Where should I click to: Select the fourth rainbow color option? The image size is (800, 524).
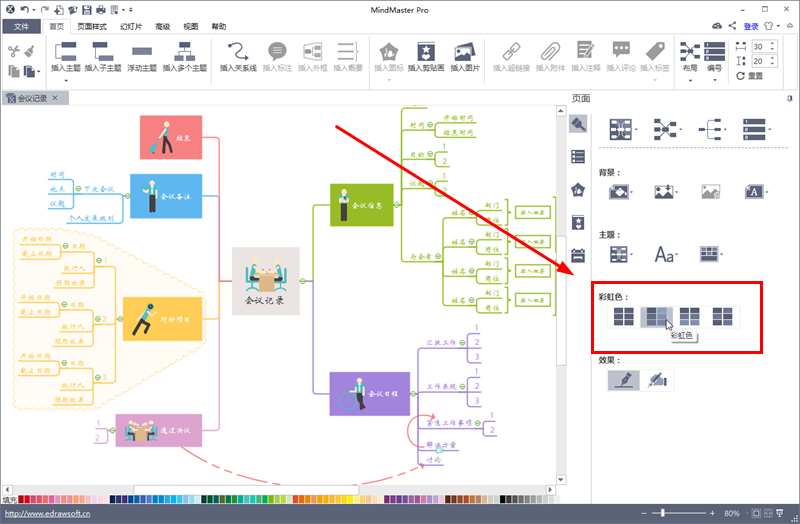(x=722, y=317)
